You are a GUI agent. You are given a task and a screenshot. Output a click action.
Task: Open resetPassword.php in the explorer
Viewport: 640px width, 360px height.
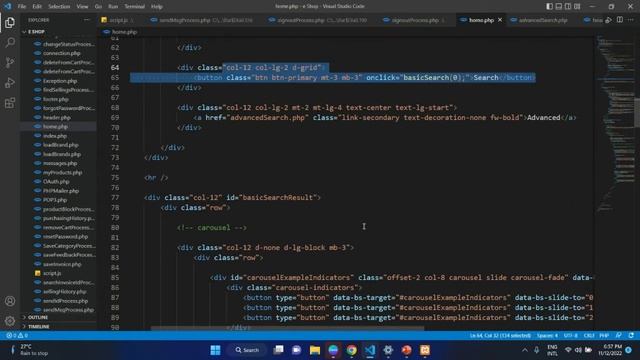pyautogui.click(x=65, y=237)
